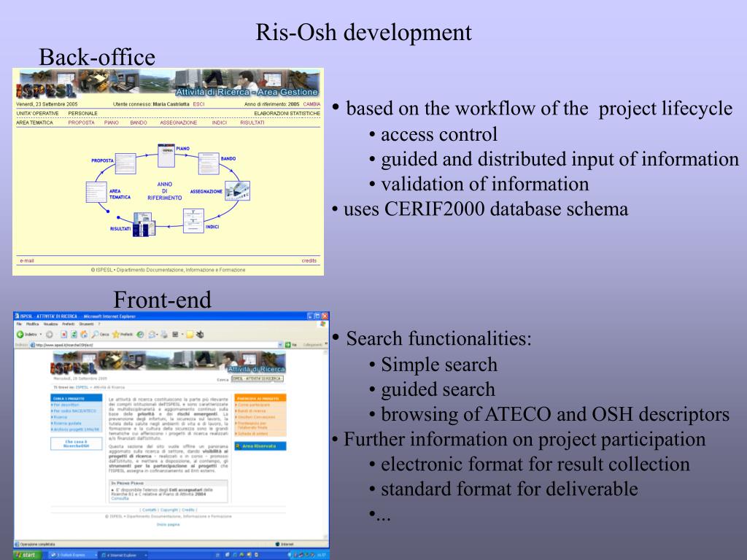747x560 pixels.
Task: Click the Copyright footer link
Action: click(x=169, y=510)
